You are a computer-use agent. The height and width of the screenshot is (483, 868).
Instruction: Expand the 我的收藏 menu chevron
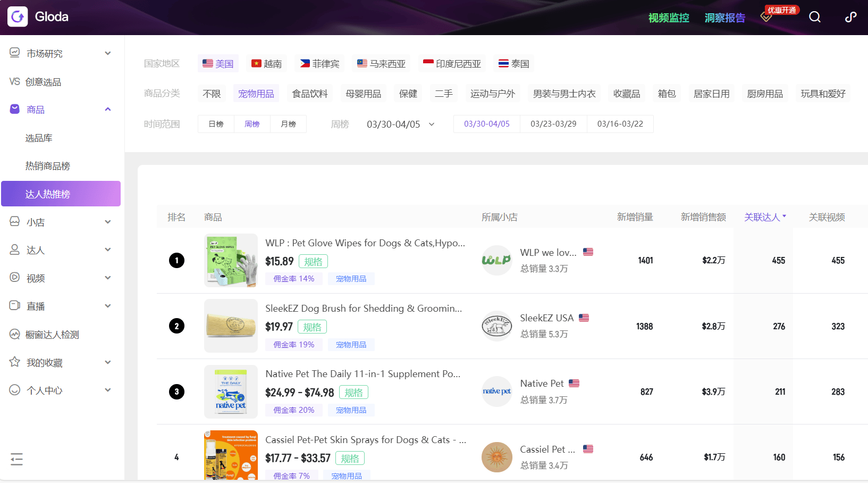point(108,362)
